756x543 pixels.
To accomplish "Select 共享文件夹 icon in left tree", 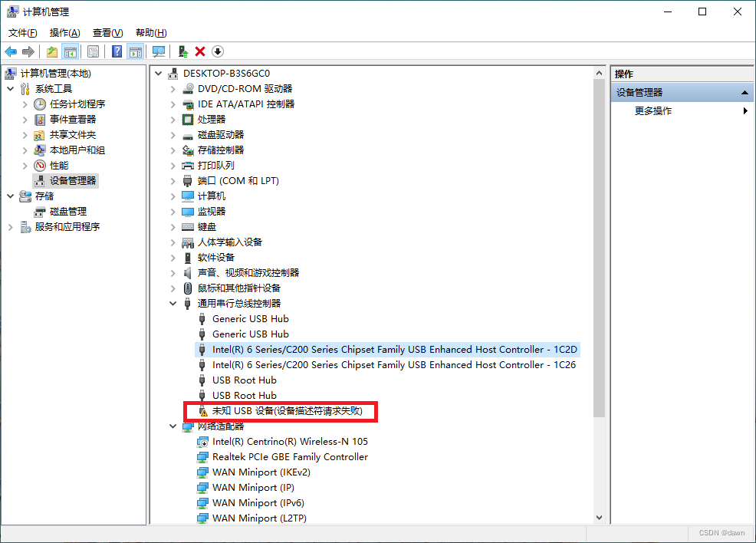I will [x=40, y=135].
